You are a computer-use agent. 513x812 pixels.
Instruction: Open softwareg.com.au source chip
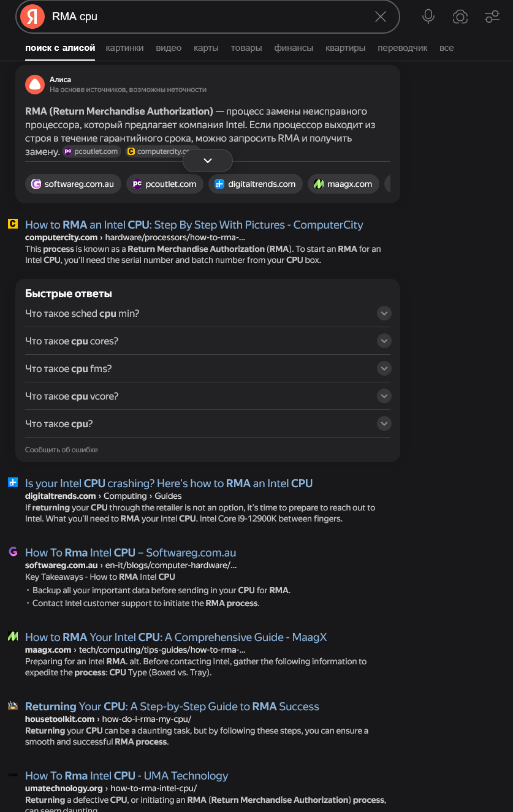tap(73, 184)
